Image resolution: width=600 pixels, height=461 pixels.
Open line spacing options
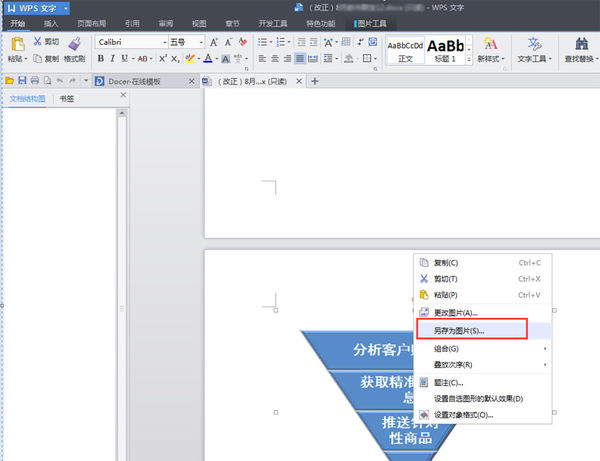coord(328,59)
